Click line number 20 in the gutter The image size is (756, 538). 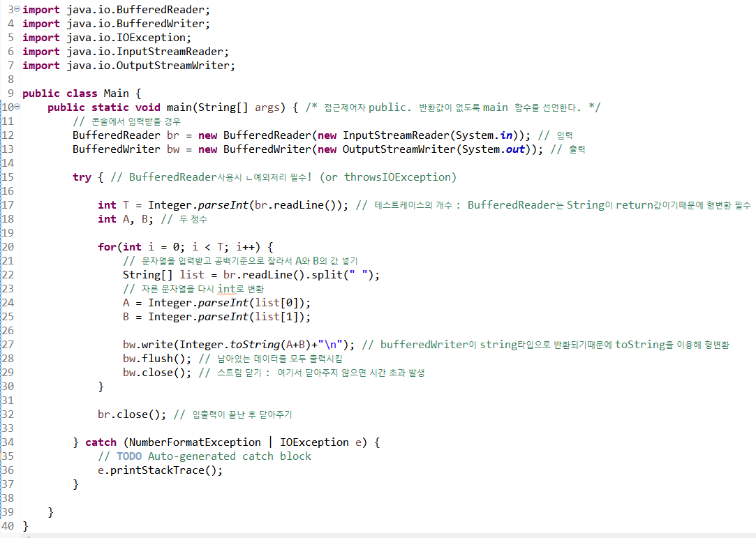point(8,247)
